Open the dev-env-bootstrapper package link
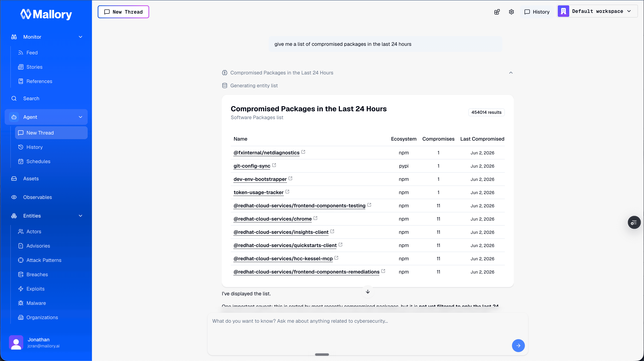This screenshot has height=361, width=644. tap(260, 179)
